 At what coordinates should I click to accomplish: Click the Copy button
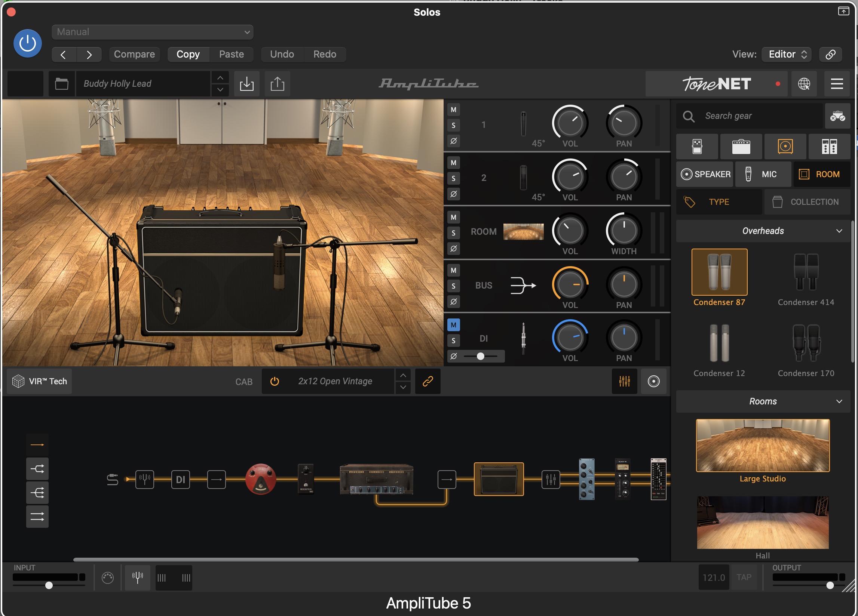188,54
